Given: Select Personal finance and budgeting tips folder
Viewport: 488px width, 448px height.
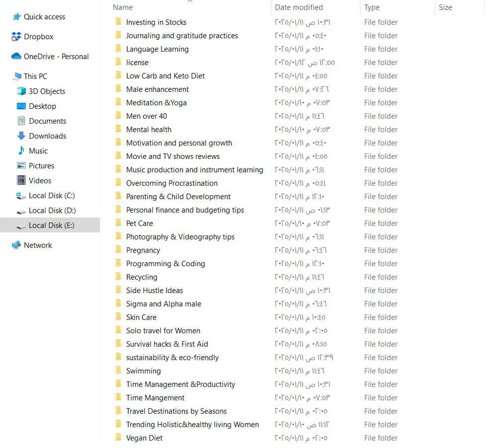Looking at the screenshot, I should (x=185, y=210).
